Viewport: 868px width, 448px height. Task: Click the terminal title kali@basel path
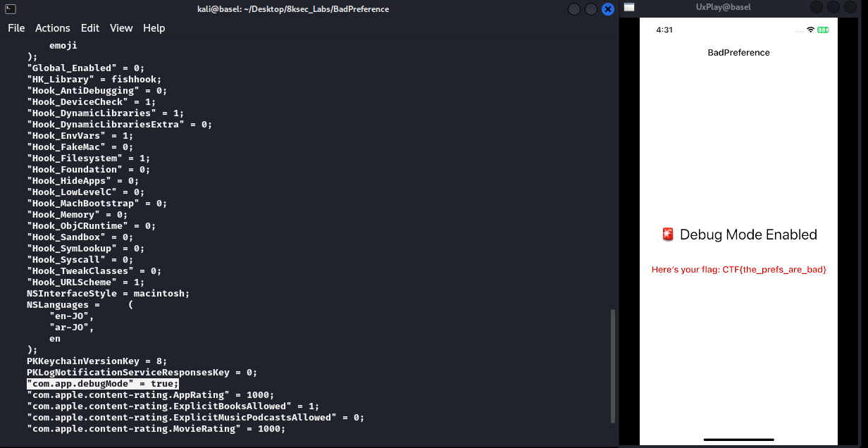coord(293,9)
